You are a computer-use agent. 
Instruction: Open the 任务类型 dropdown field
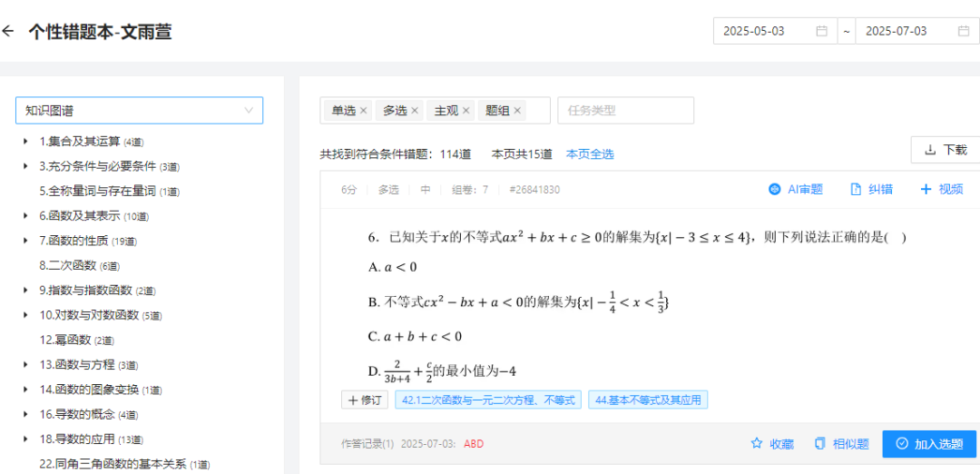pyautogui.click(x=625, y=111)
